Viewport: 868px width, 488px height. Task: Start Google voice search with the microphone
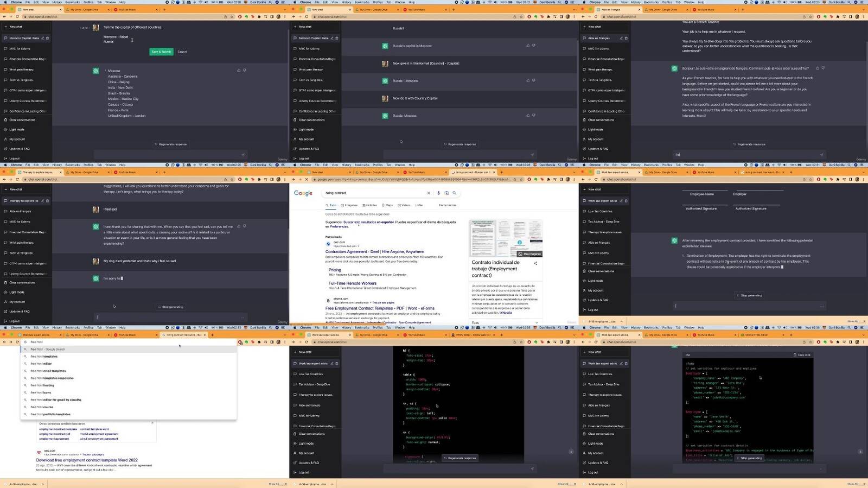pyautogui.click(x=439, y=193)
